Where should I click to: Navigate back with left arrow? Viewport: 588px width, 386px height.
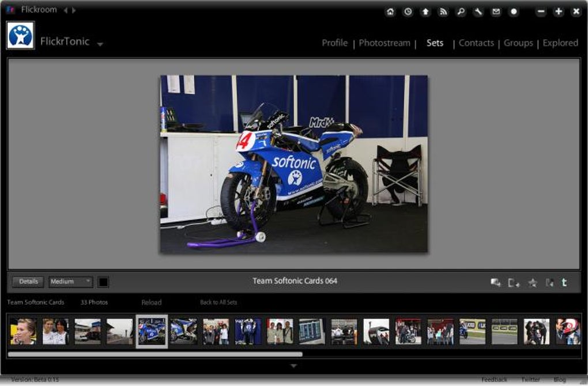(66, 10)
